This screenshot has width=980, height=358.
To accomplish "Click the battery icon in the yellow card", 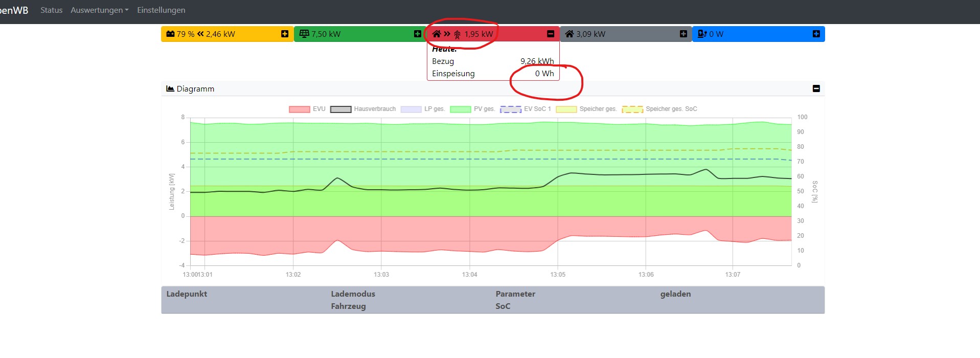I will click(170, 34).
